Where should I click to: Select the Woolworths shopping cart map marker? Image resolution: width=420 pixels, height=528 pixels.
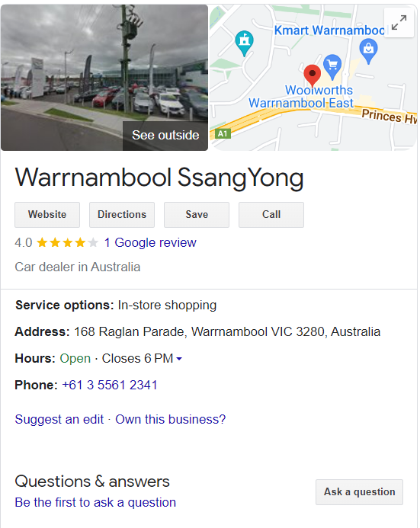point(332,67)
